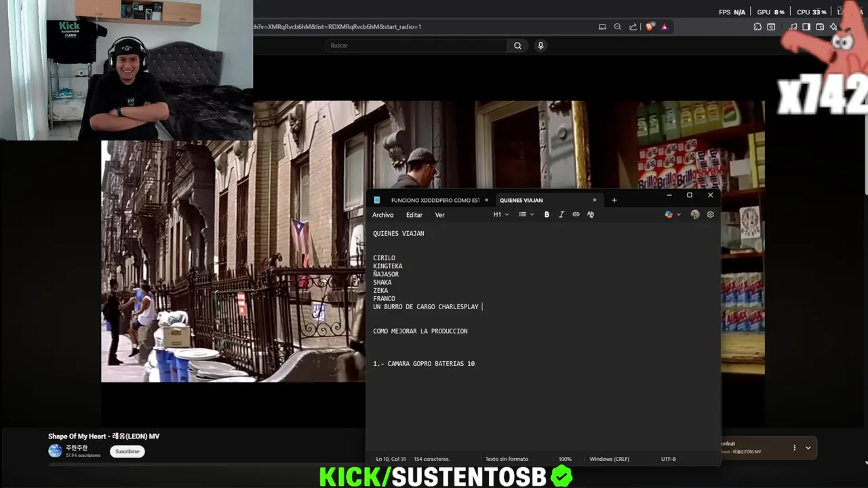Viewport: 868px width, 488px height.
Task: Open the Leo AI sparkle icon
Action: pyautogui.click(x=833, y=27)
